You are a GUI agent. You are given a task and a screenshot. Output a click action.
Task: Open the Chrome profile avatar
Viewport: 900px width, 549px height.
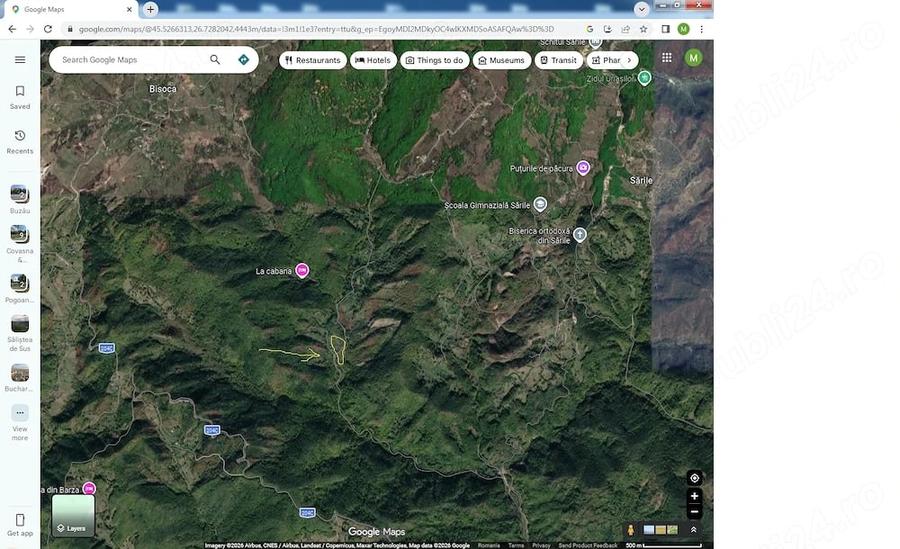pyautogui.click(x=683, y=29)
